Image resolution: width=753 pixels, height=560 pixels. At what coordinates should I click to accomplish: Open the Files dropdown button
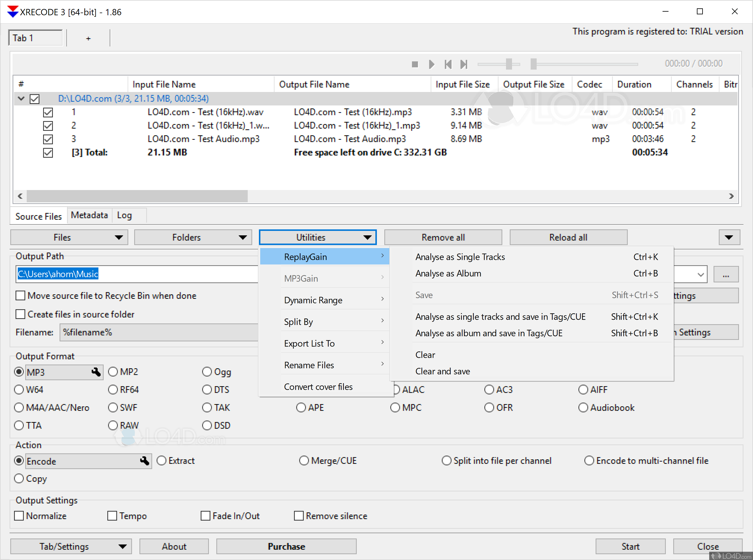69,237
